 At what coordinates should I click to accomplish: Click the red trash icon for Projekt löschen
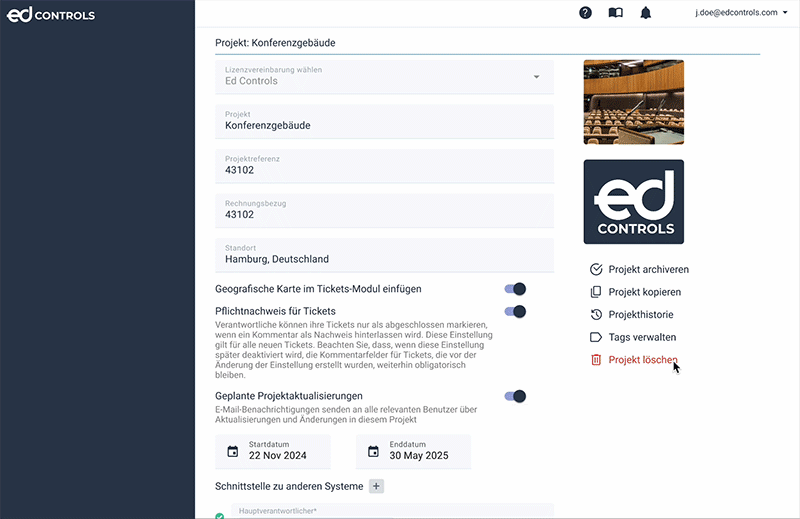coord(596,360)
